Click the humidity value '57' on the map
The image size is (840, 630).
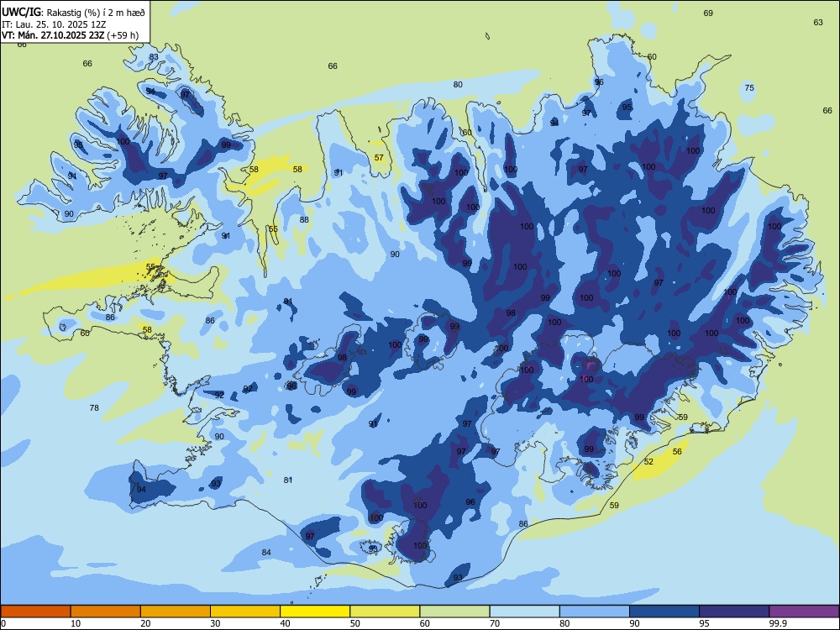pos(379,158)
